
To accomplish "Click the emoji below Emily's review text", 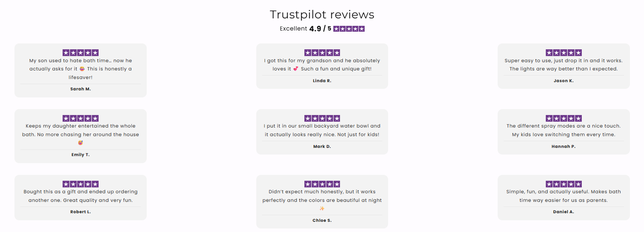I will coord(81,143).
